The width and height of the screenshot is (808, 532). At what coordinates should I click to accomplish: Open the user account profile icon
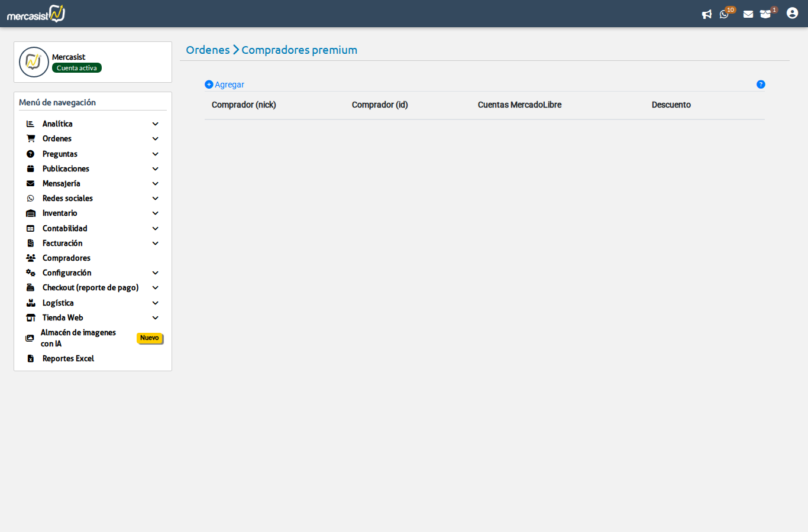point(792,12)
